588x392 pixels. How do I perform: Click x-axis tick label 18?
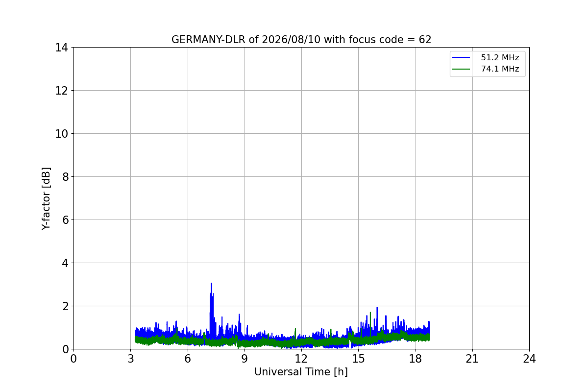click(416, 359)
